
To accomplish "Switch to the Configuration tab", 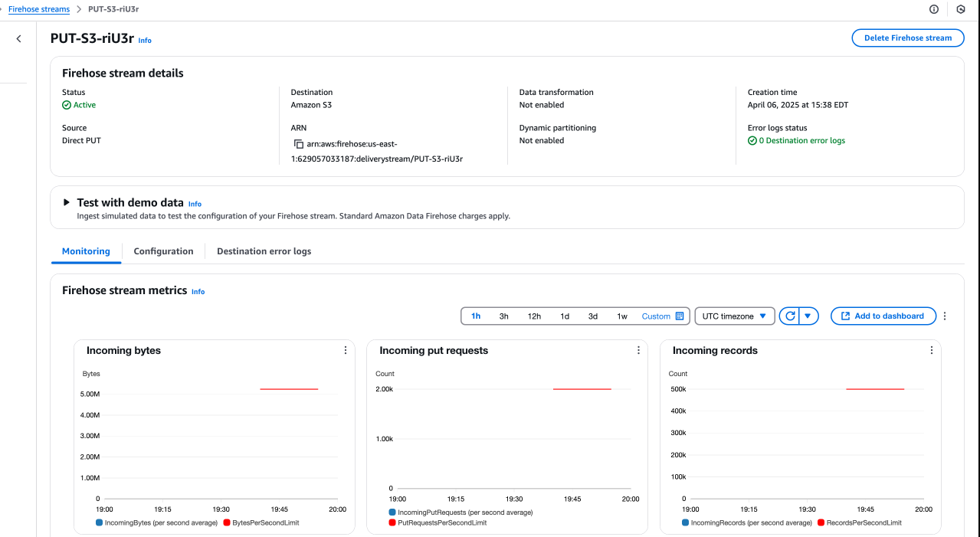I will [163, 251].
